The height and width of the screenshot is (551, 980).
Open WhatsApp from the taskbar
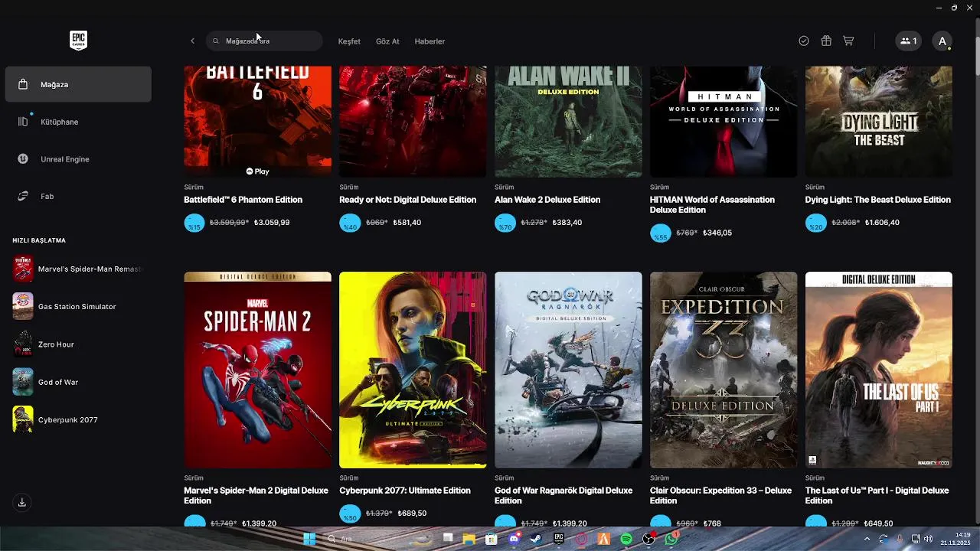671,540
